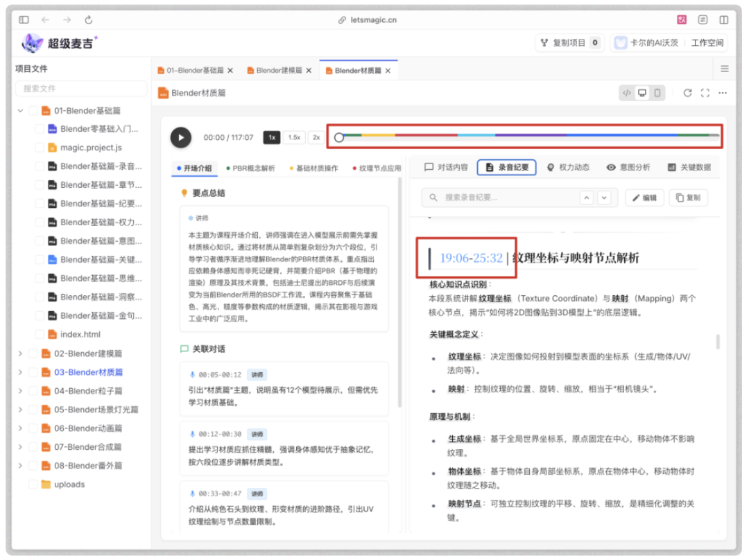Click the jump-to-previous chevron in 录音纪要 search

(x=586, y=197)
